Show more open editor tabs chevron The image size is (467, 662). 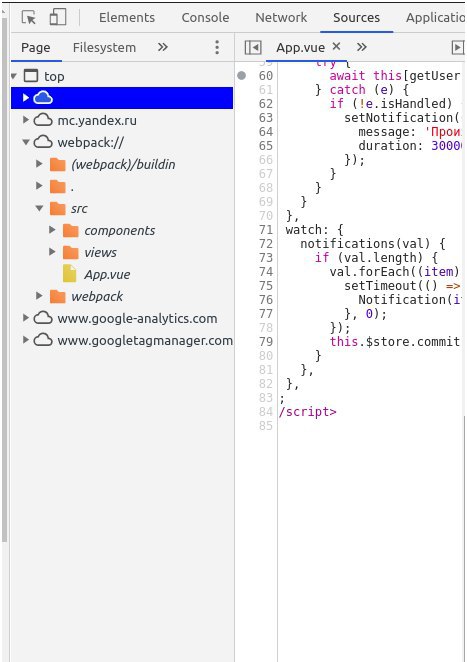click(x=361, y=47)
